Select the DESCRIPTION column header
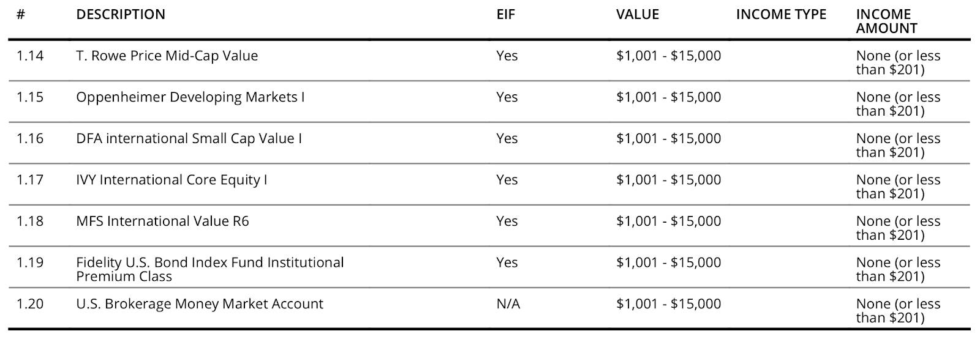Viewport: 980px width, 342px height. [x=121, y=15]
